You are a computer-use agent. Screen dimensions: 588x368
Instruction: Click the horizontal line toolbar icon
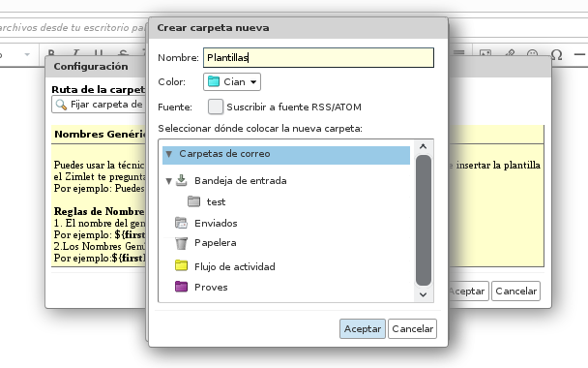click(579, 55)
